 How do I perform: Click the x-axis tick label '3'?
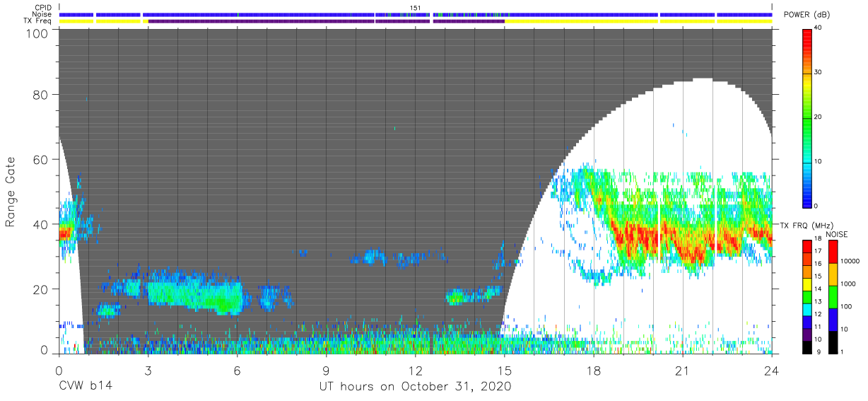[148, 370]
